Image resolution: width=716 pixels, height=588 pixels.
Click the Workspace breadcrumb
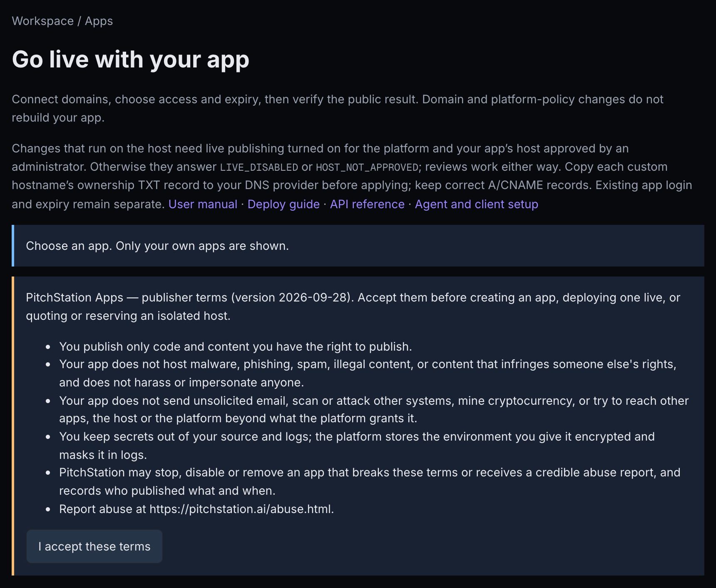42,21
